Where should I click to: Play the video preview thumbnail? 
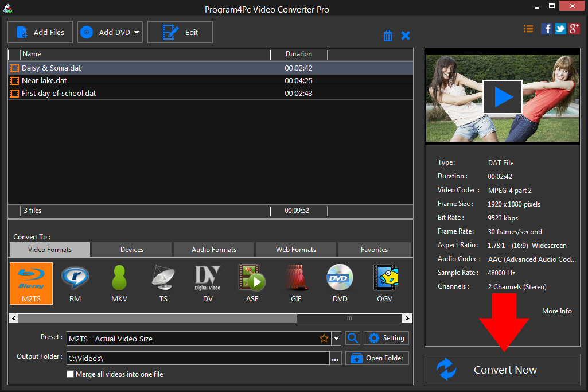point(502,97)
